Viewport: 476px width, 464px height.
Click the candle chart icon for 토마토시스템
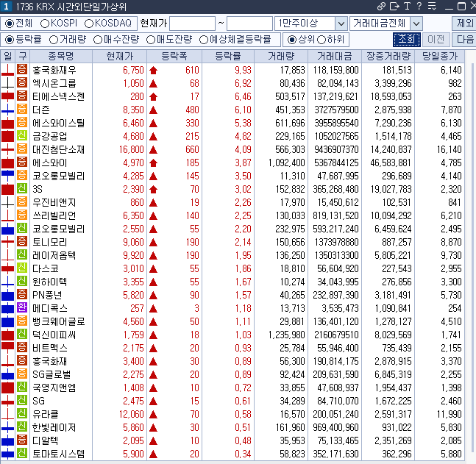8,454
